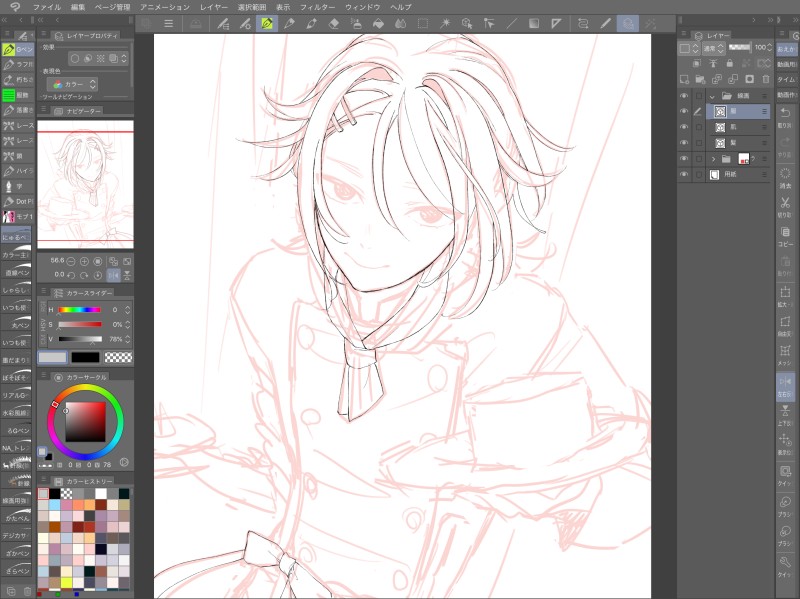Click the scissors cut icon in right sidebar
The height and width of the screenshot is (599, 800).
[785, 203]
